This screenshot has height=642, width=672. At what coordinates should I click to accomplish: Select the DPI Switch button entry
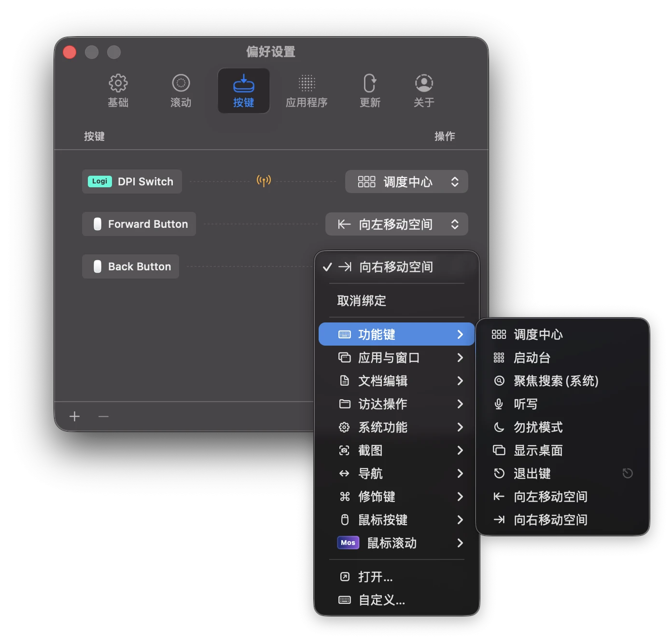(132, 181)
